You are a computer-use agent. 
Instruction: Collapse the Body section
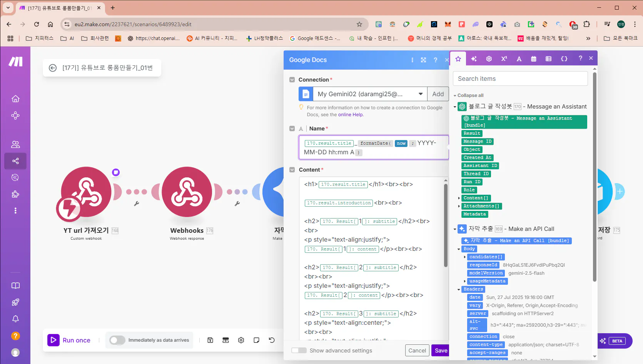tap(459, 249)
